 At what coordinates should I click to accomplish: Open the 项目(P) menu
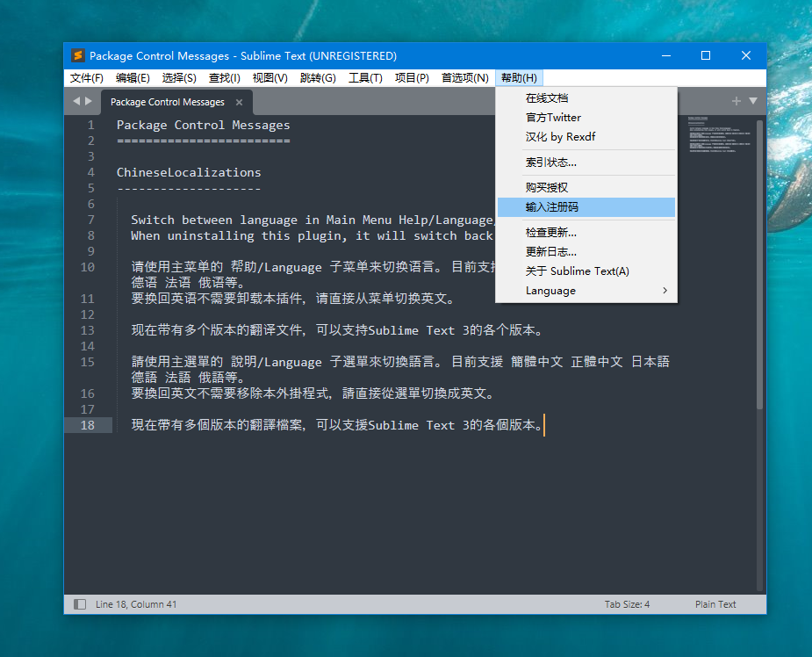[412, 77]
